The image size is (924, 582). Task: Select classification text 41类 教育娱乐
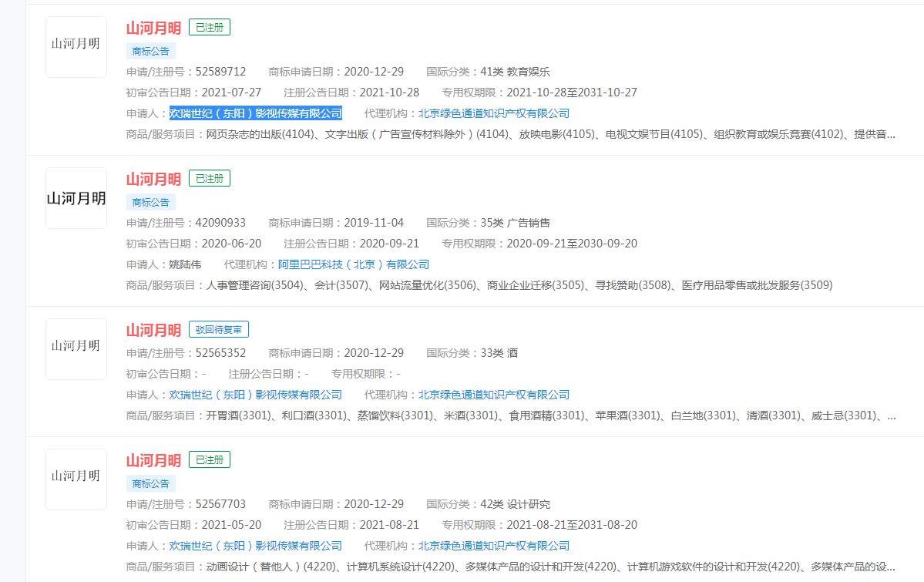(515, 72)
